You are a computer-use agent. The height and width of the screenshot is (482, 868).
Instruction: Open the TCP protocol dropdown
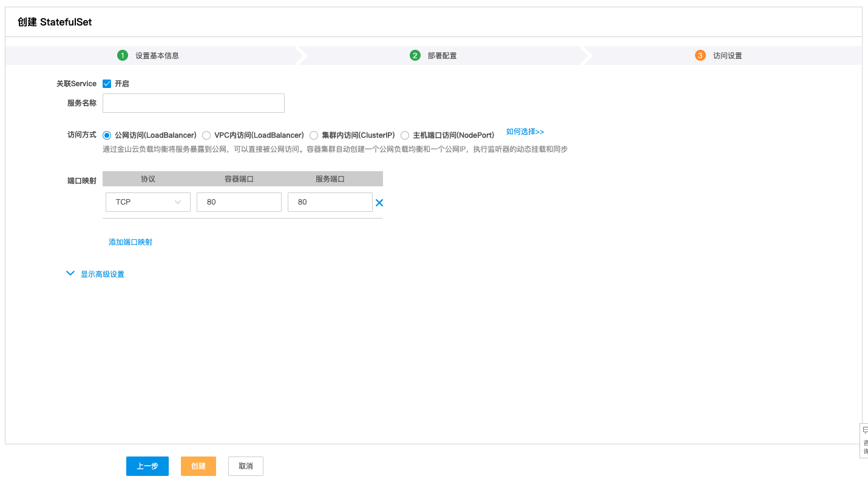148,202
